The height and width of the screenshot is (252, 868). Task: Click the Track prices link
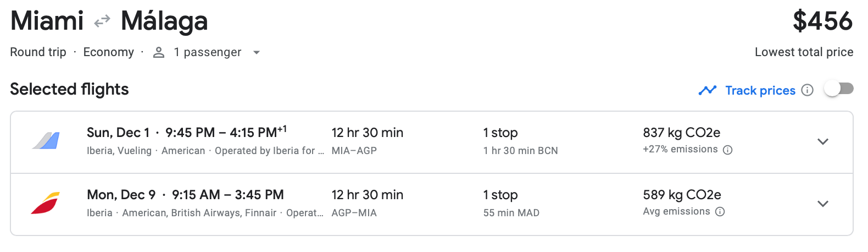point(760,90)
